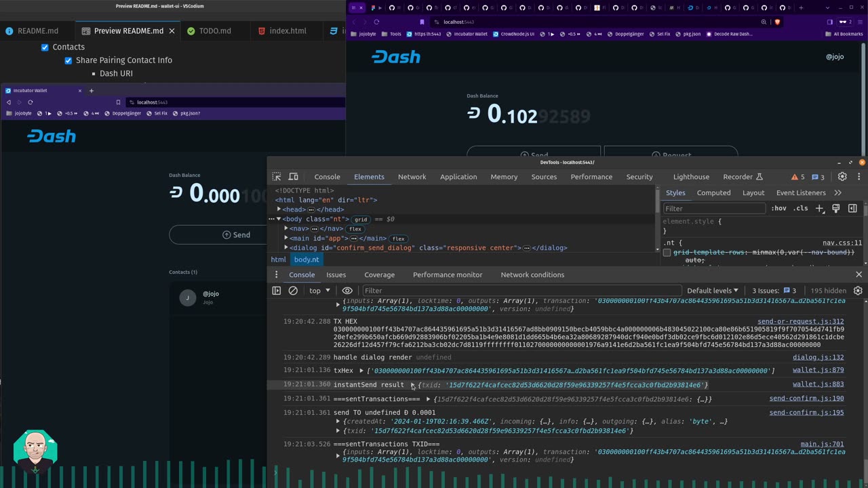Activate DevTools inspect element picker icon
Image resolution: width=868 pixels, height=488 pixels.
tap(277, 177)
